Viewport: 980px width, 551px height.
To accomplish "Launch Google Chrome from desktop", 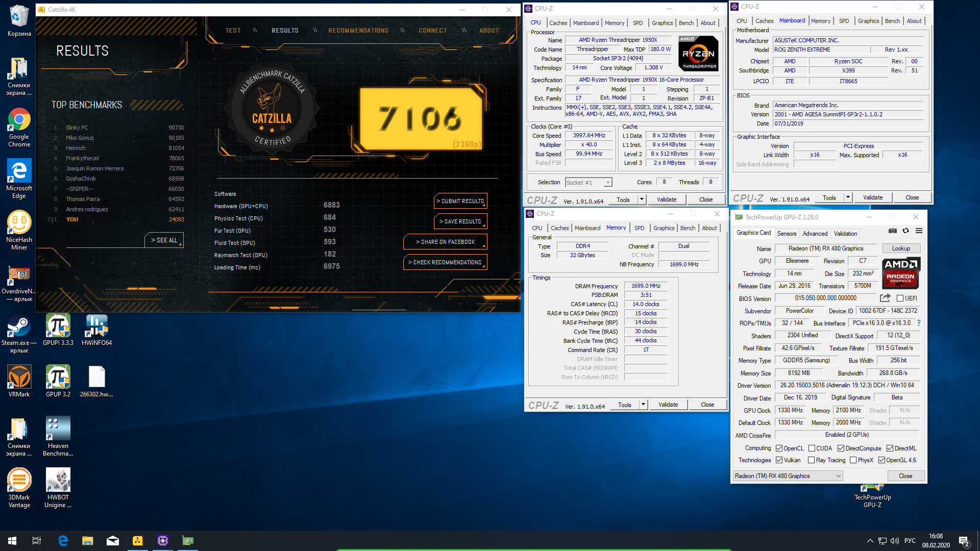I will click(x=19, y=127).
